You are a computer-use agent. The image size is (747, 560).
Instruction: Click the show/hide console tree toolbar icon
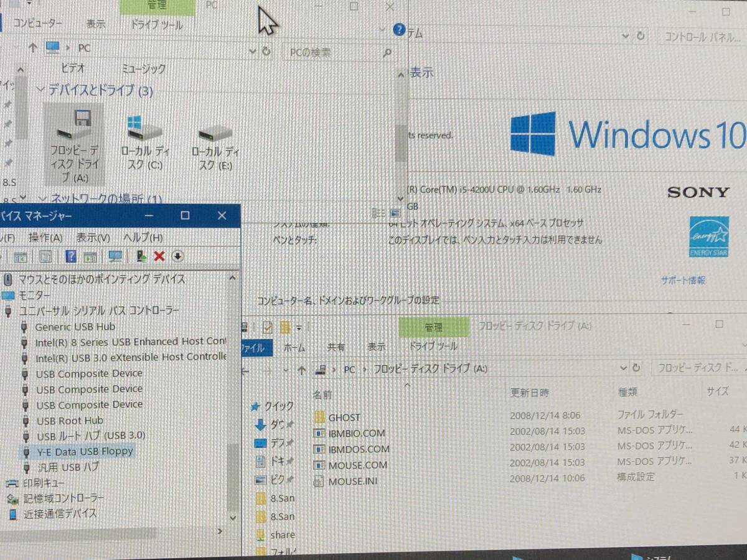(21, 256)
